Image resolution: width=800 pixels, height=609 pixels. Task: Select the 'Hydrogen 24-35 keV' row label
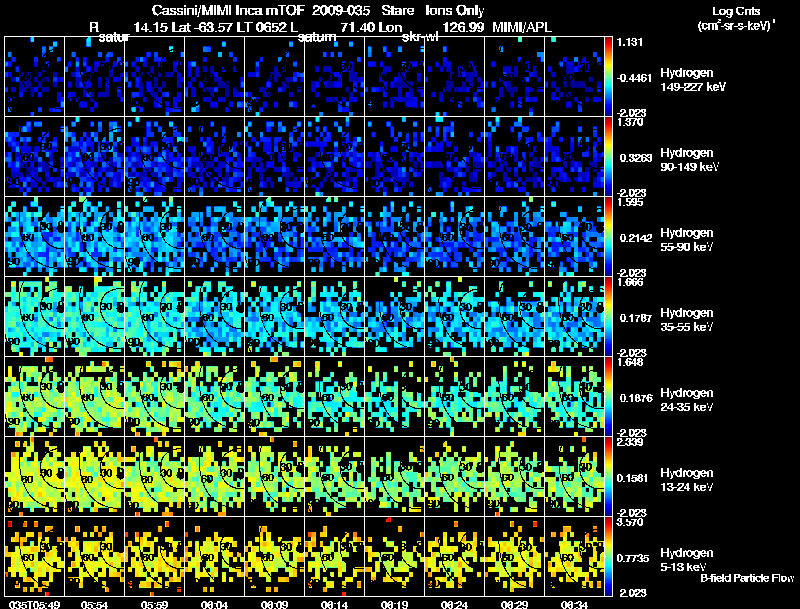click(x=687, y=399)
